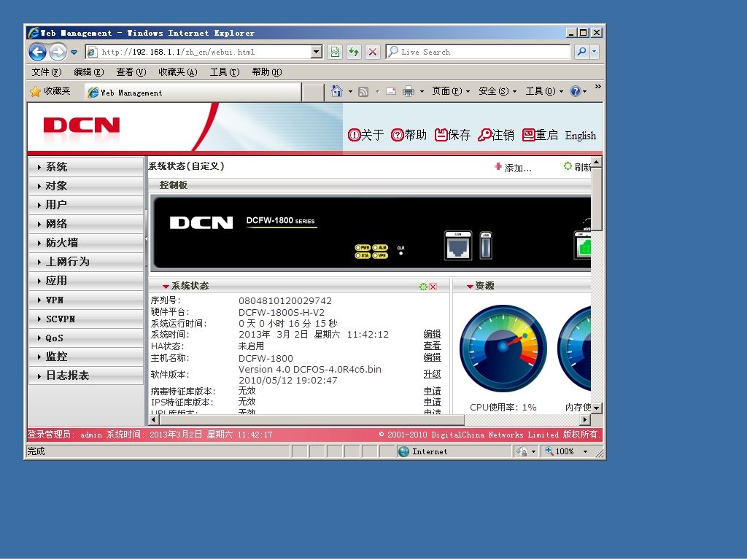Viewport: 747px width, 560px height.
Task: Click the 重启 (Reboot) button
Action: pos(540,135)
